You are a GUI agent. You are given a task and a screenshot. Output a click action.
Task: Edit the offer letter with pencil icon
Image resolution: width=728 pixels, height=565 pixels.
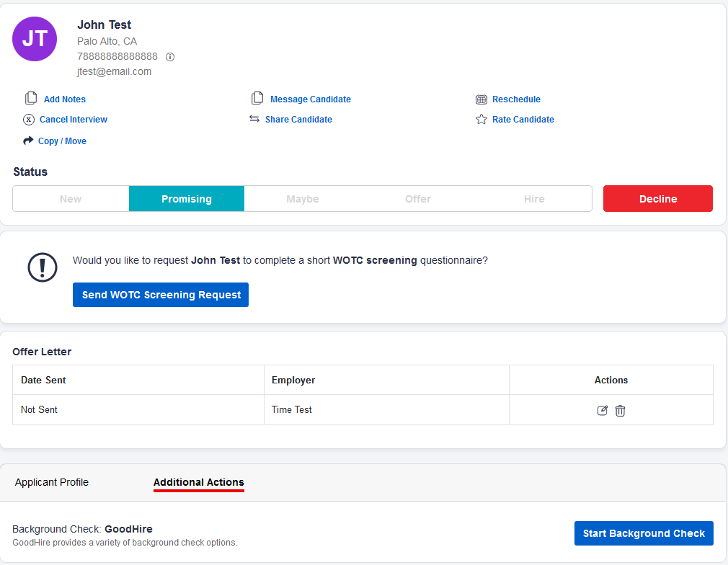(x=603, y=411)
